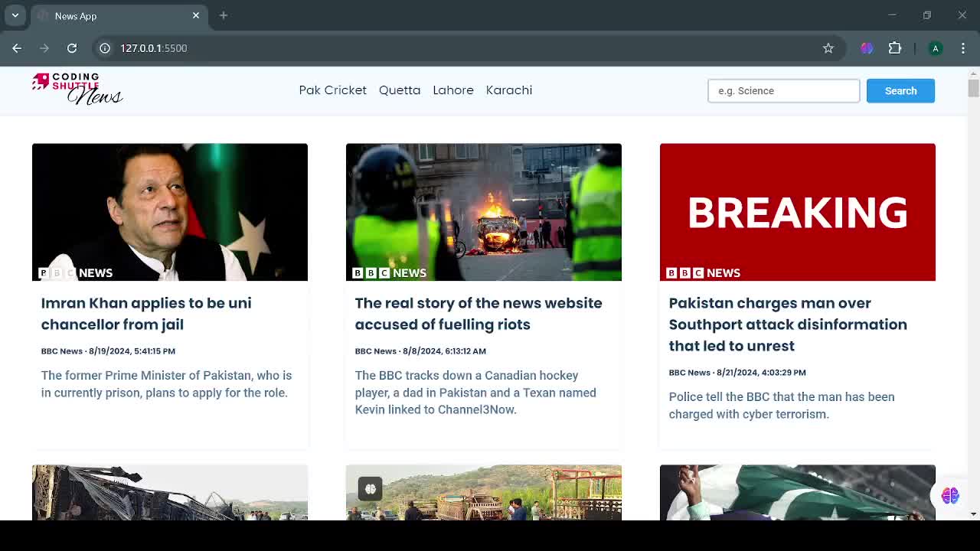
Task: Focus the 'e.g. Science' search field
Action: click(783, 91)
